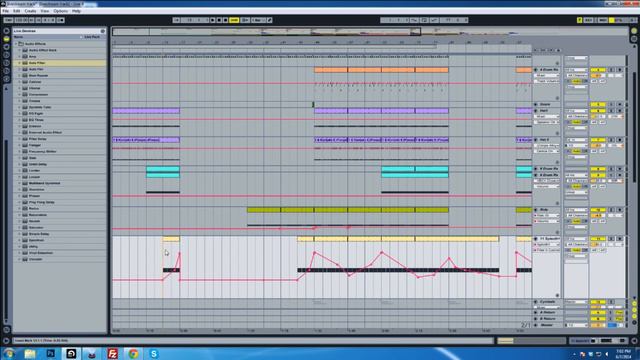Select the B Return track header
Image resolution: width=640 pixels, height=360 pixels.
(x=548, y=319)
